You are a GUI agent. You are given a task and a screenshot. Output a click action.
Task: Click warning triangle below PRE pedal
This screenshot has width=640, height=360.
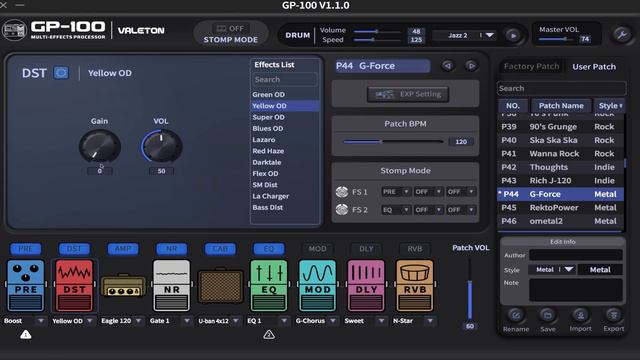pyautogui.click(x=25, y=335)
